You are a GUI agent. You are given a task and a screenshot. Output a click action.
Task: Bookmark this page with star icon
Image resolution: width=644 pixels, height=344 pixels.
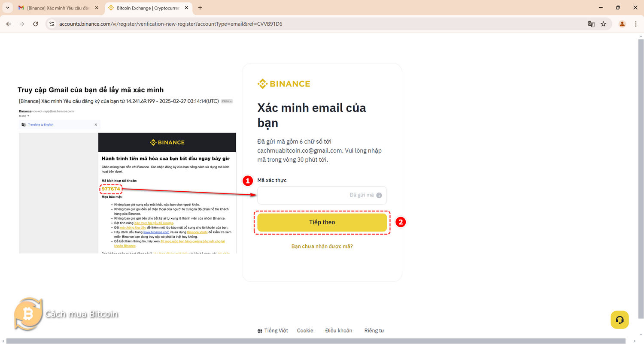[x=603, y=24]
